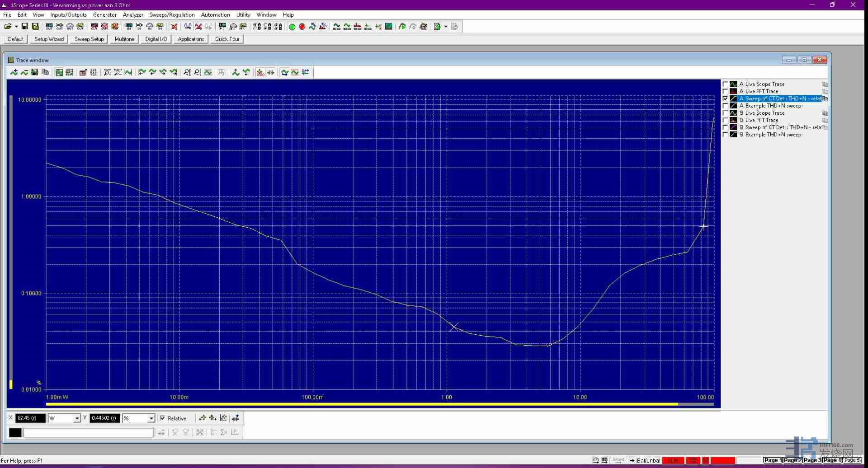Click the floppy disk save icon in main toolbar

[25, 27]
